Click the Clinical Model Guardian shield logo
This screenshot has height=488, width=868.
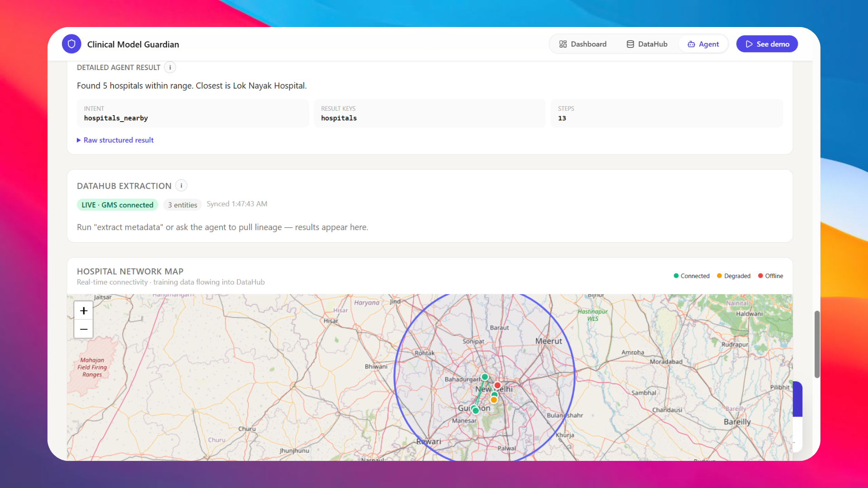click(71, 44)
